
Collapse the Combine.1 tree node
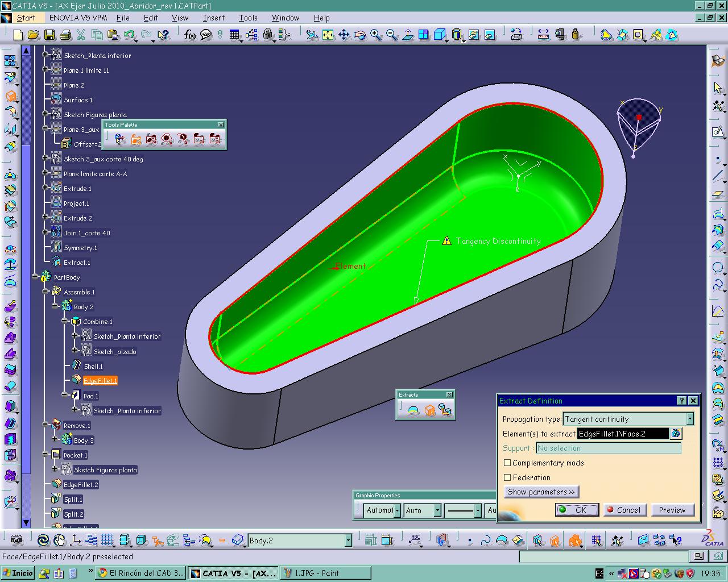pyautogui.click(x=65, y=321)
